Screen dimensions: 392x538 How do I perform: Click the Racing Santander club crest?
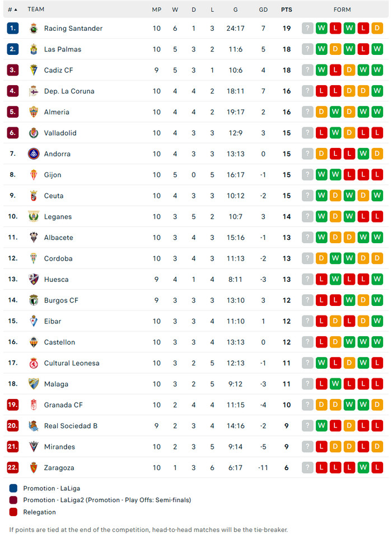pyautogui.click(x=34, y=29)
